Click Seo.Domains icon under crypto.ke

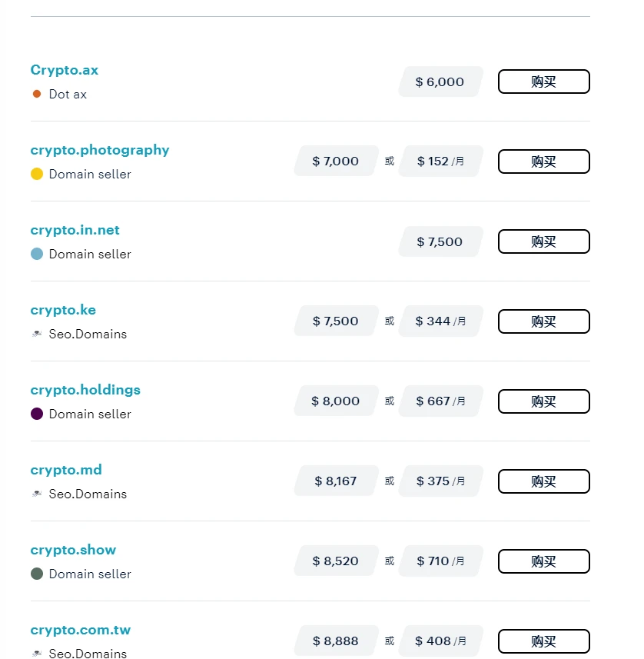point(37,334)
